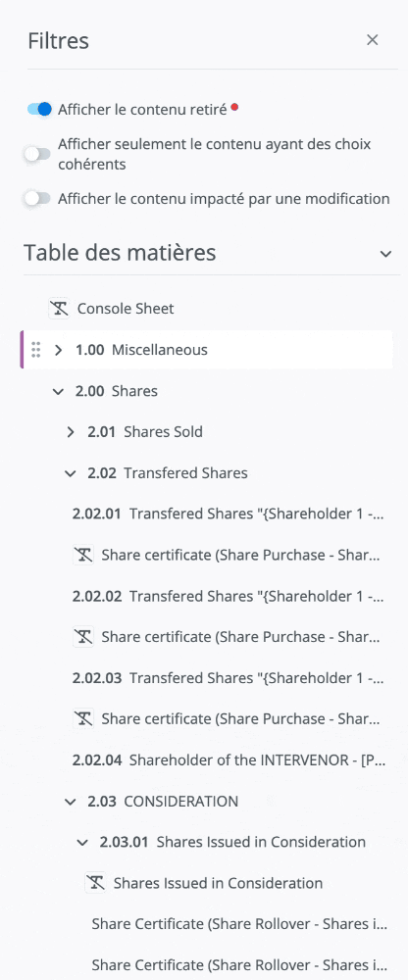Expand the 1.00 Miscellaneous section
This screenshot has height=980, width=408.
(x=58, y=350)
